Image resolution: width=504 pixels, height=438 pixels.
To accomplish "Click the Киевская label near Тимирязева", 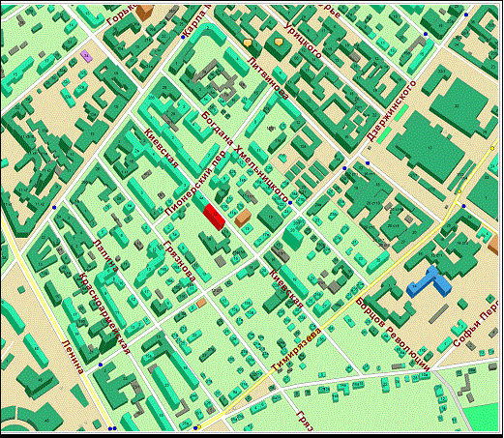I will point(286,289).
